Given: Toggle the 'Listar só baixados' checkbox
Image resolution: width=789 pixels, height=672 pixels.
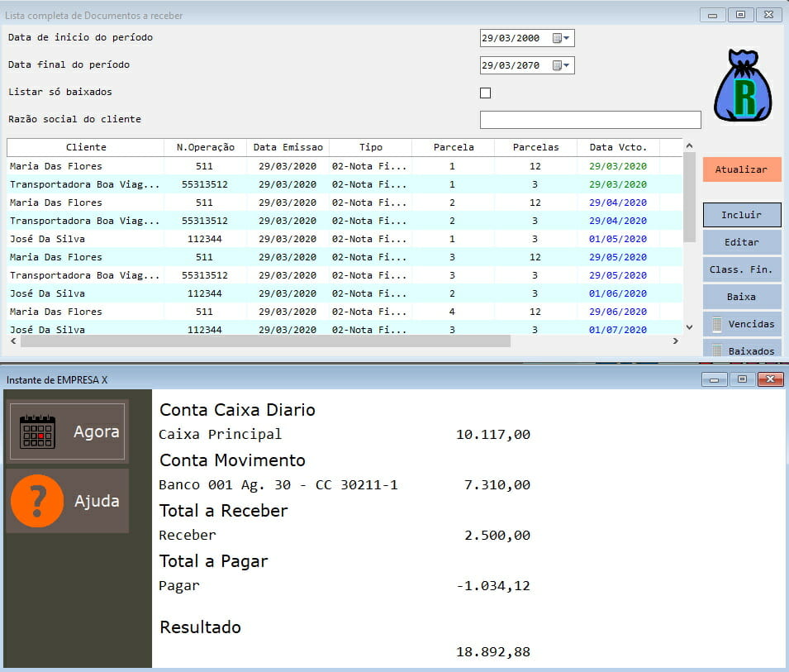Looking at the screenshot, I should pos(485,93).
